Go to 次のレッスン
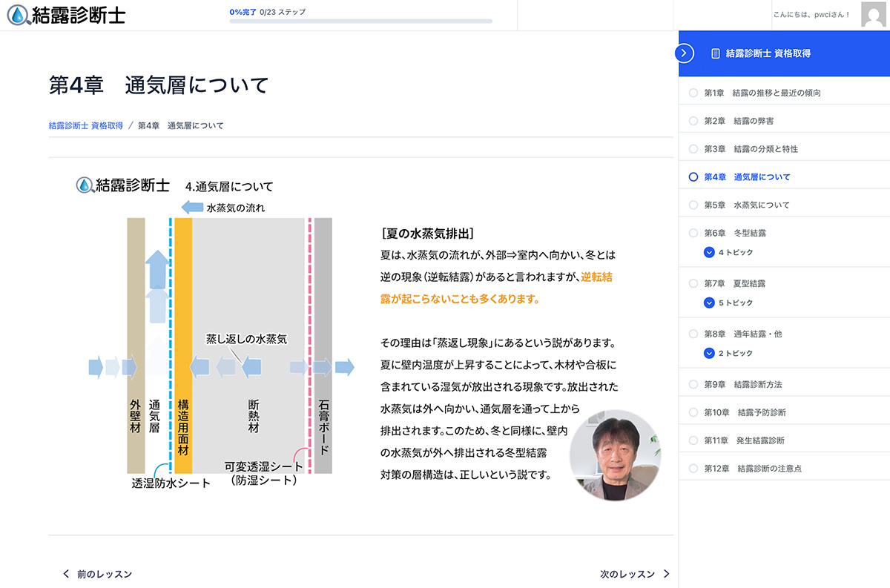Viewport: 890px width, 588px height. point(627,574)
